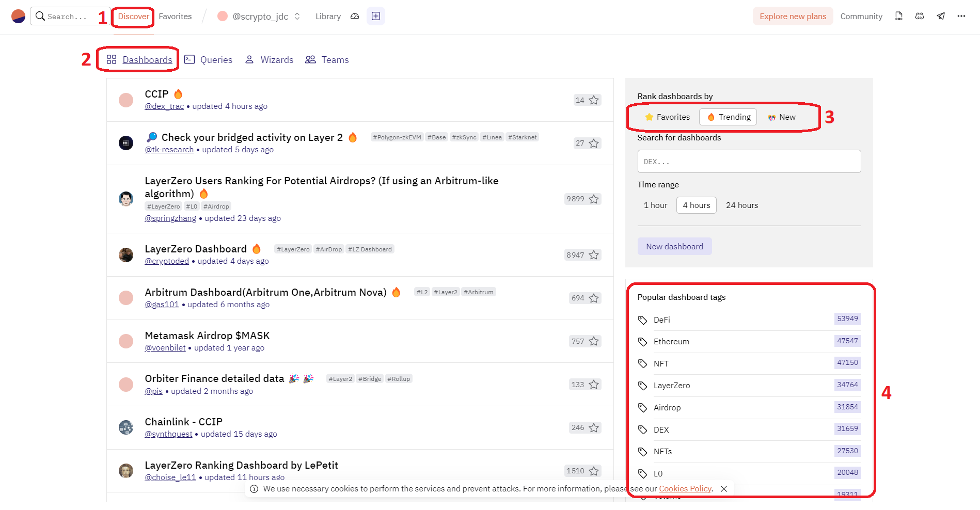
Task: Open the Telegram paper plane icon
Action: [x=941, y=17]
